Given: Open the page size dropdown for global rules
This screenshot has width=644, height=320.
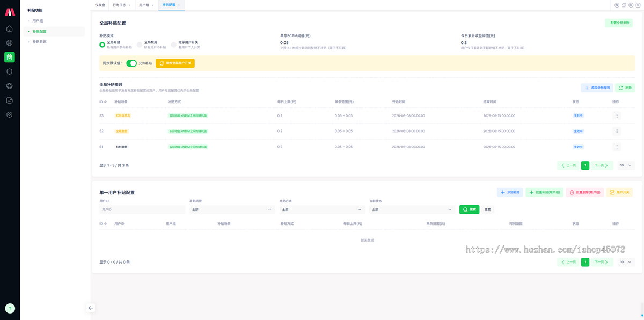Looking at the screenshot, I should 626,165.
